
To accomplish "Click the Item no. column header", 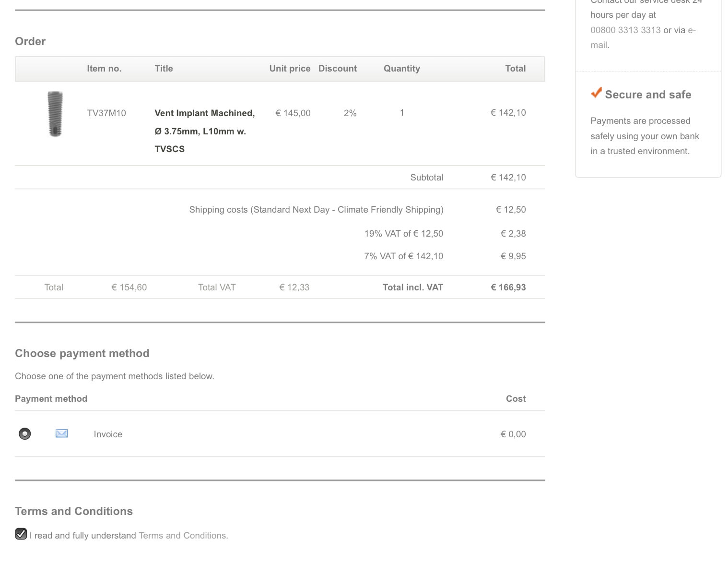I will click(x=104, y=69).
